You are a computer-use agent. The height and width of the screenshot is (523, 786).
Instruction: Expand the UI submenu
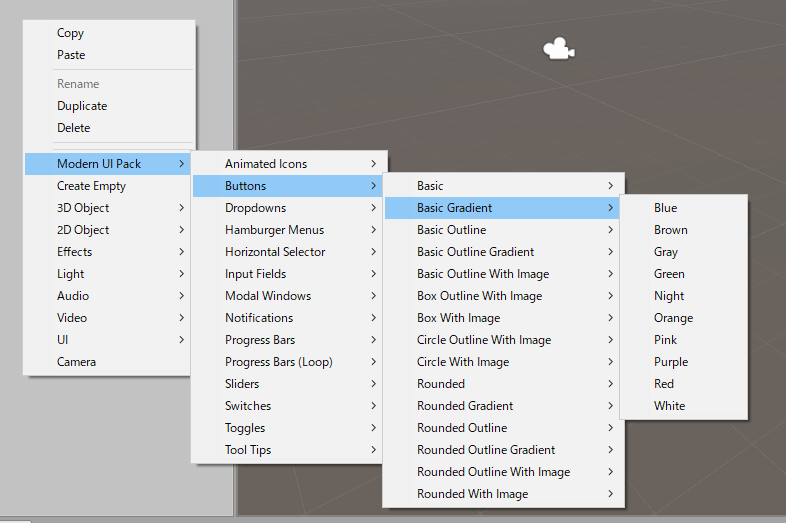pyautogui.click(x=109, y=340)
